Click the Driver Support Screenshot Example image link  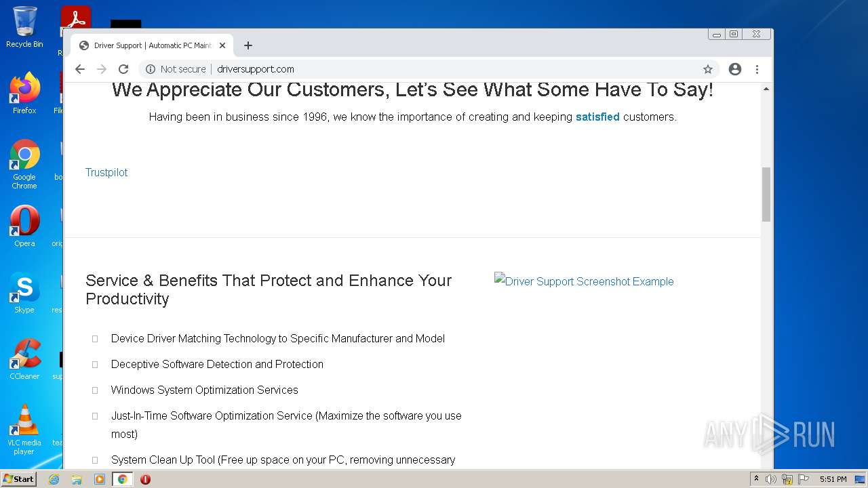[x=584, y=281]
